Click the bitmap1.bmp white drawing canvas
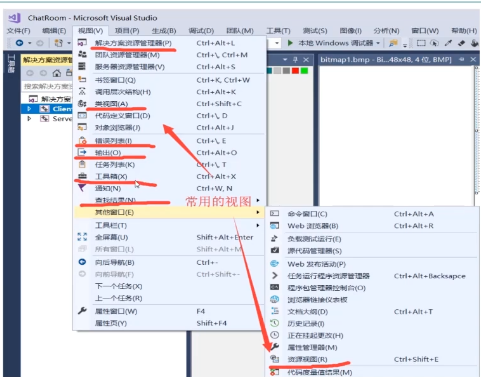Viewport: 481px width, 377px height. 396,135
